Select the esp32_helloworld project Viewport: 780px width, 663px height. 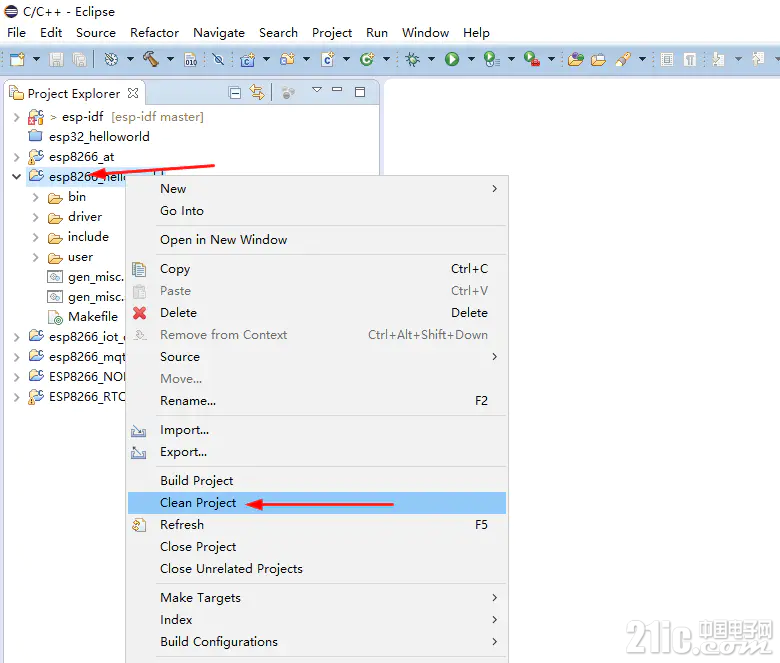pos(99,137)
